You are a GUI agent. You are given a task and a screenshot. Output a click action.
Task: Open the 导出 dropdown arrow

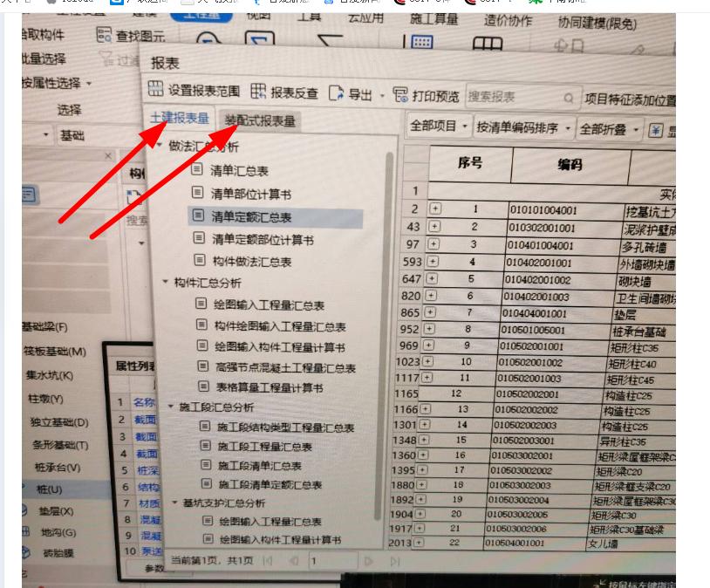(x=382, y=96)
